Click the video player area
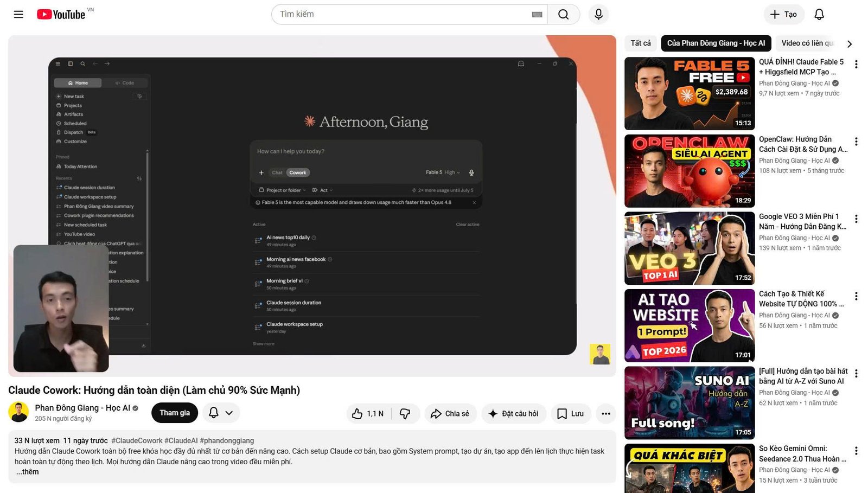Image resolution: width=868 pixels, height=493 pixels. tap(312, 206)
